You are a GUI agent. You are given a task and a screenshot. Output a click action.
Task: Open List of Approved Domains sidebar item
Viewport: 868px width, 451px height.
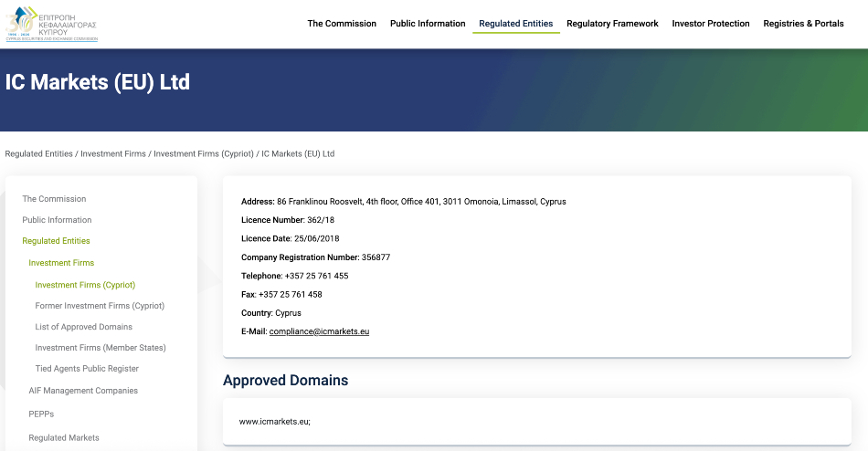point(83,327)
